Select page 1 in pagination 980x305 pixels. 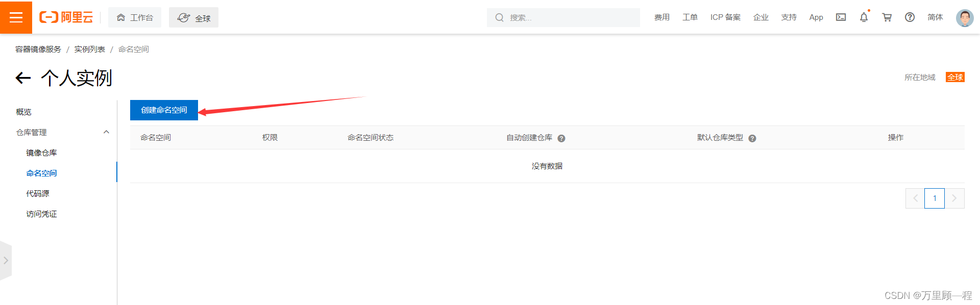pyautogui.click(x=935, y=198)
